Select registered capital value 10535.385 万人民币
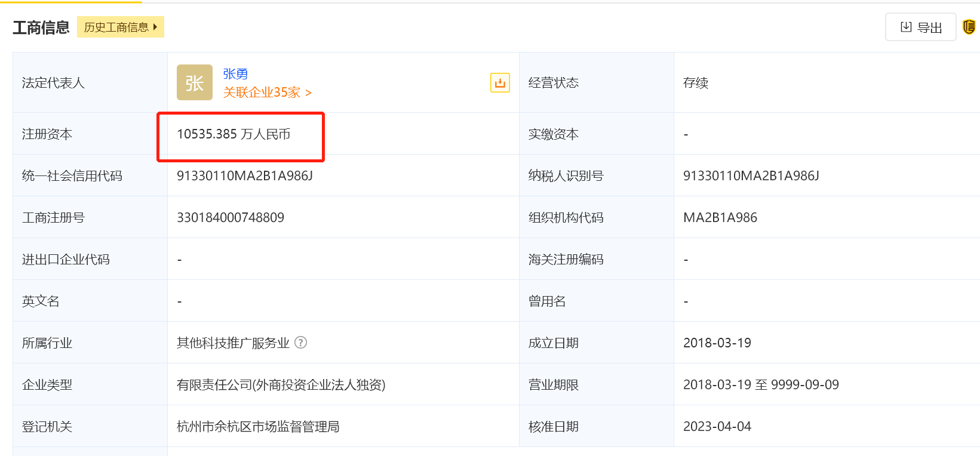This screenshot has height=456, width=980. (234, 134)
